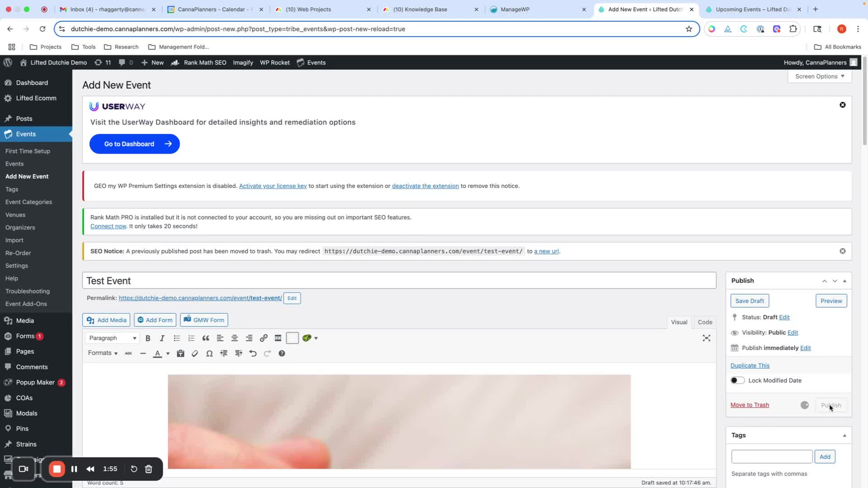
Task: Switch to the Code editor tab
Action: coord(705,322)
